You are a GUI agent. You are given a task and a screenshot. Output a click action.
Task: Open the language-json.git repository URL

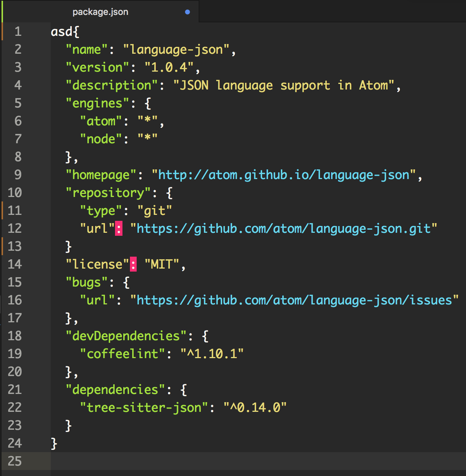point(284,229)
